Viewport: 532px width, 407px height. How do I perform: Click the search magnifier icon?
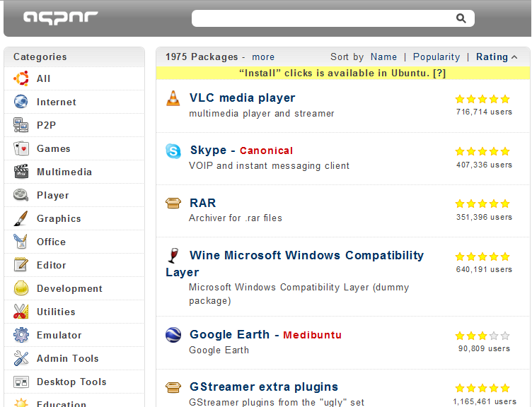pos(461,18)
